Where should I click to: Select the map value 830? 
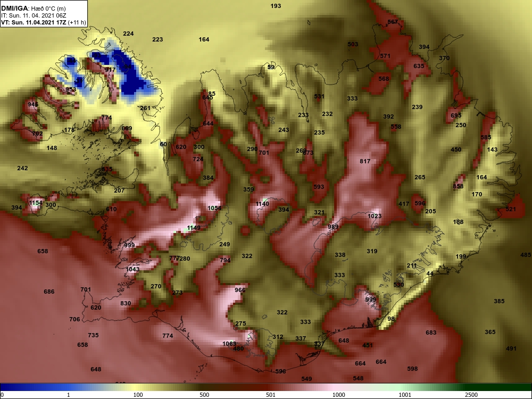tap(126, 303)
